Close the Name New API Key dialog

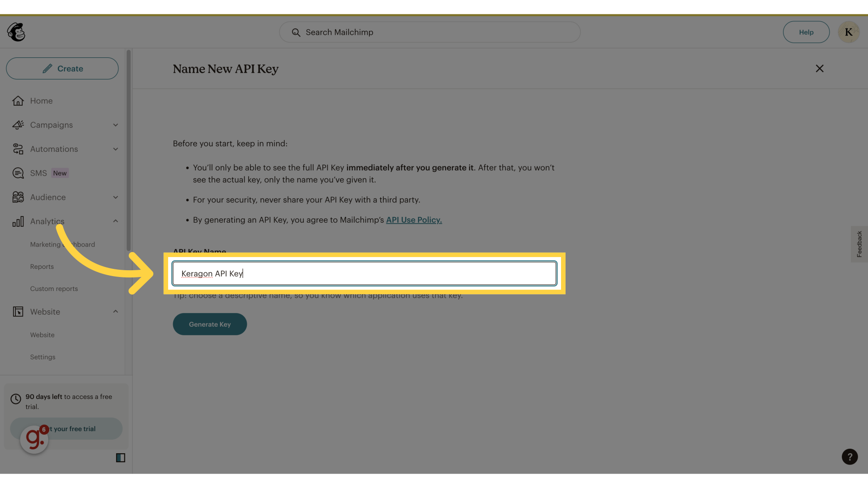[x=820, y=68]
